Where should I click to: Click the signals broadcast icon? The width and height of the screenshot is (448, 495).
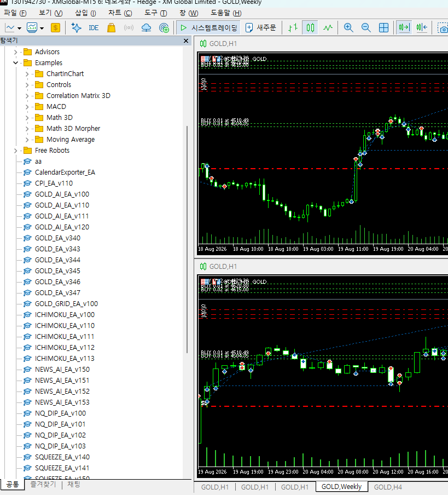[129, 28]
